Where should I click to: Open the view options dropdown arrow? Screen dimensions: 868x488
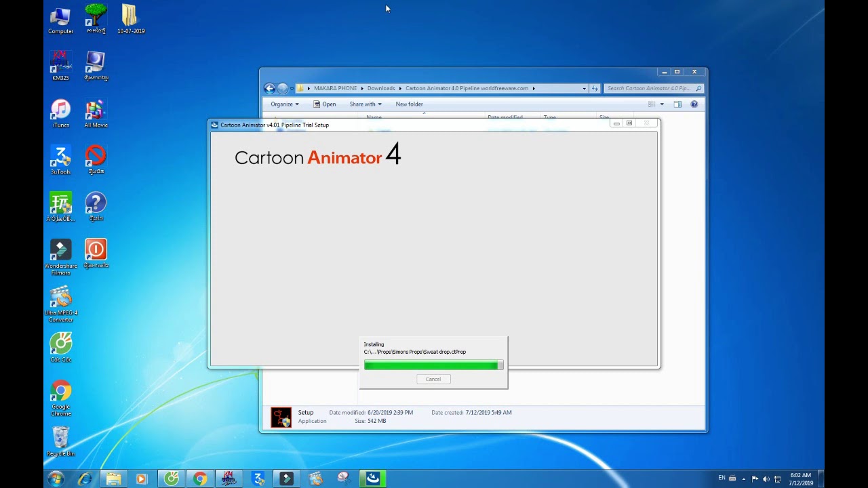(662, 104)
